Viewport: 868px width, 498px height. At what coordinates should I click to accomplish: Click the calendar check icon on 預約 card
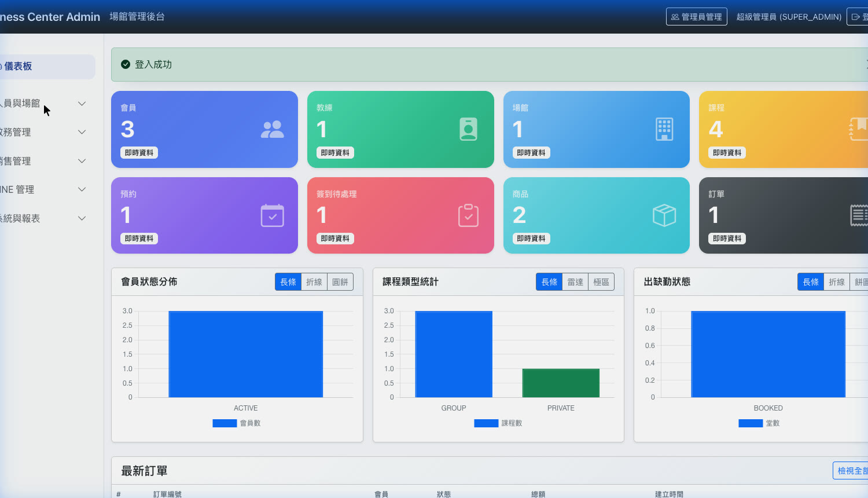pos(272,215)
